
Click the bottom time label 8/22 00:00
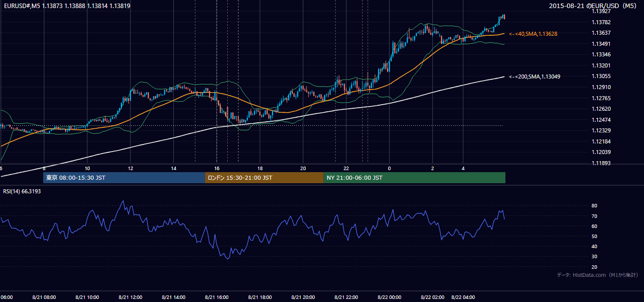click(389, 297)
